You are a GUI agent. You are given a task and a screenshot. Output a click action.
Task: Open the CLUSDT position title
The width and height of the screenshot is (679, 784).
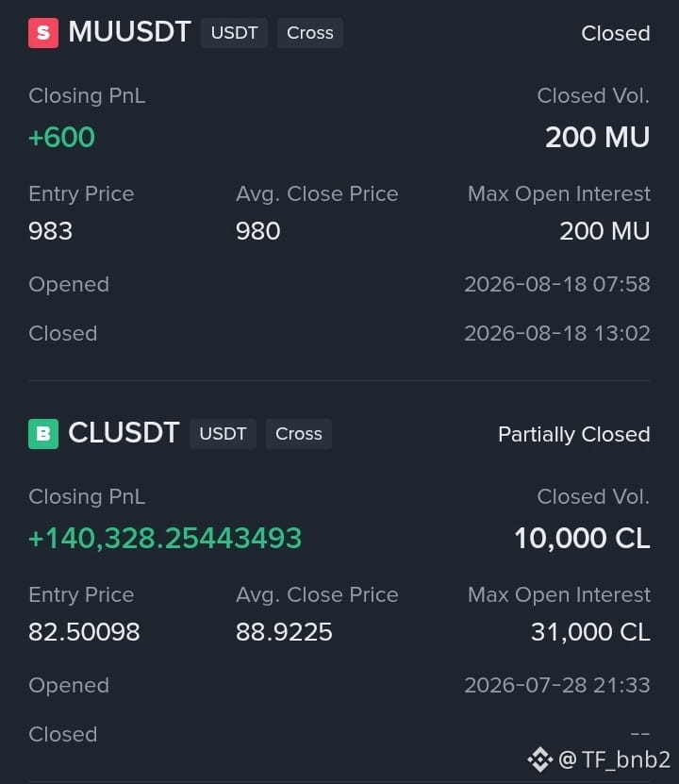[124, 432]
